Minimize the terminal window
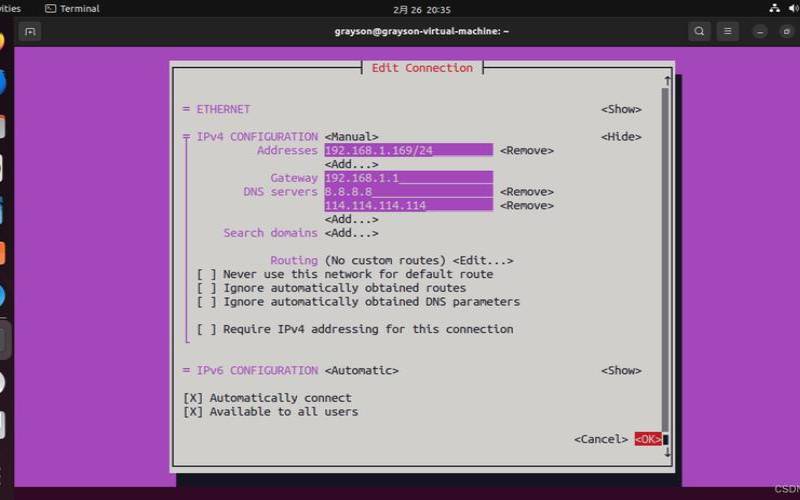The image size is (800, 500). (x=760, y=31)
